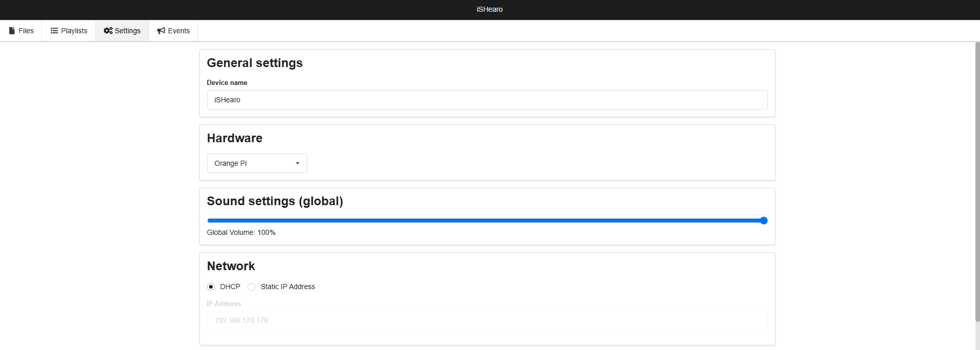Click the caret arrow in Hardware dropdown
The height and width of the screenshot is (350, 980).
tap(298, 163)
